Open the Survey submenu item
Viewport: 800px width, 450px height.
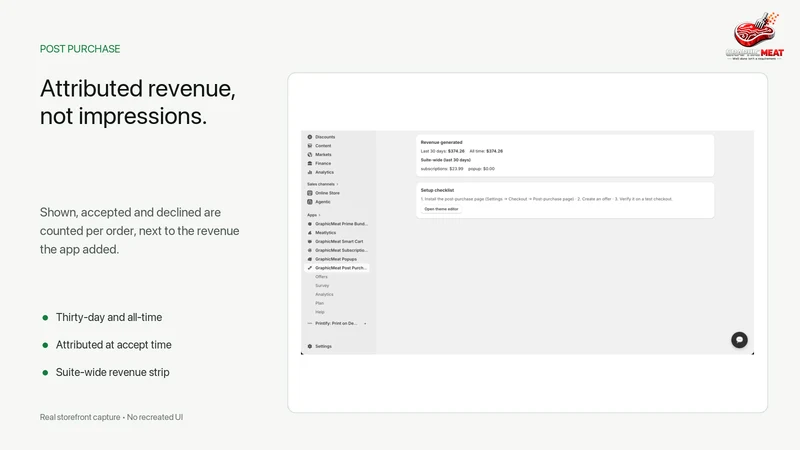click(x=322, y=285)
